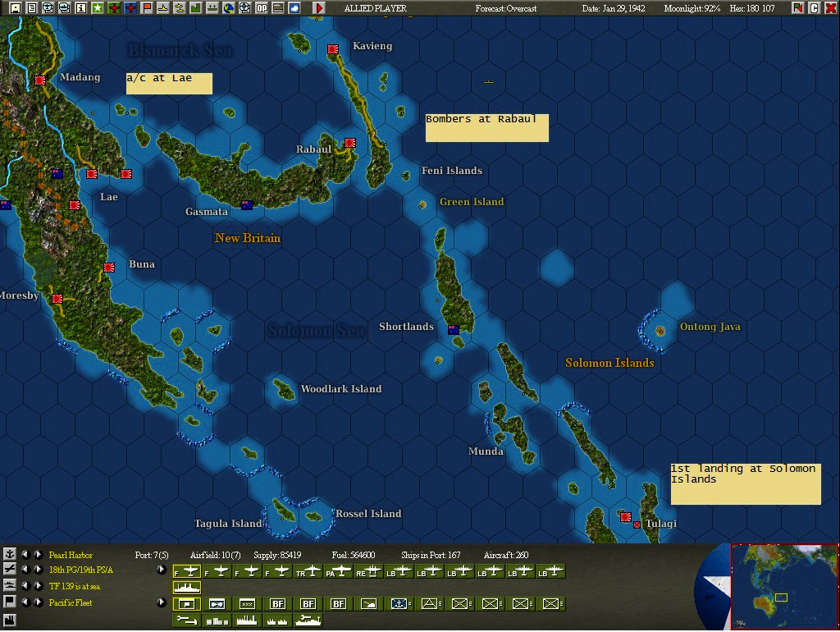840x632 pixels.
Task: Show next base after Pearl Harbor
Action: [38, 554]
